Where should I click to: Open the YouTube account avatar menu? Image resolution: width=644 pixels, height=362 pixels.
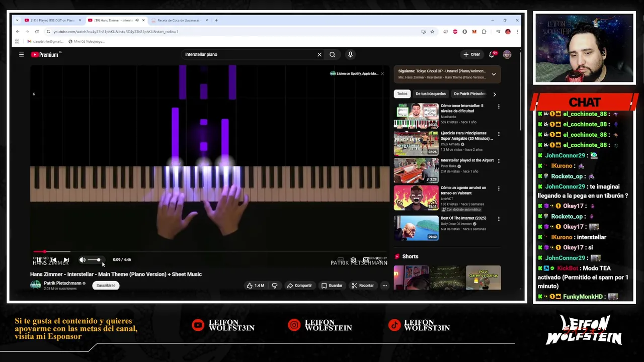coord(507,54)
